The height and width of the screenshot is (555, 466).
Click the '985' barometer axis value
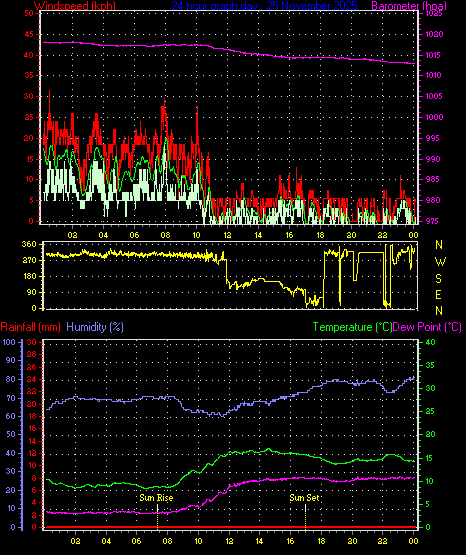(432, 179)
